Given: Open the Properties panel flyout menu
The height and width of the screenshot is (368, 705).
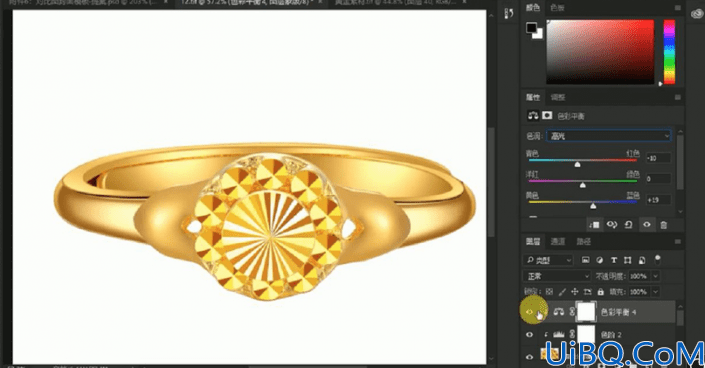Looking at the screenshot, I should click(678, 97).
